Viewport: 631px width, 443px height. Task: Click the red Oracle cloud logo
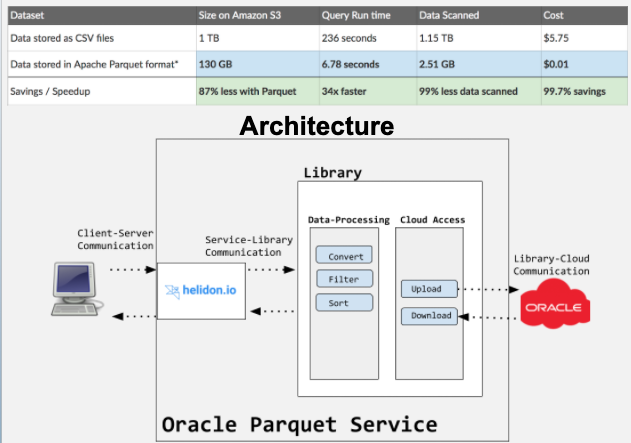click(x=555, y=304)
